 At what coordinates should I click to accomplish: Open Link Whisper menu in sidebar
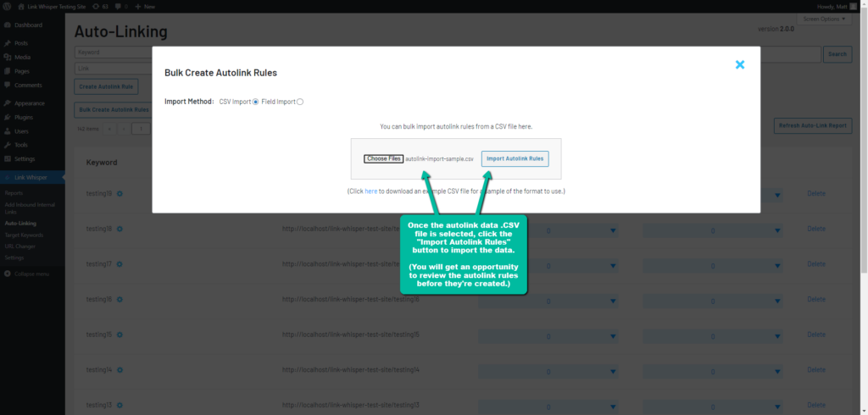point(32,178)
